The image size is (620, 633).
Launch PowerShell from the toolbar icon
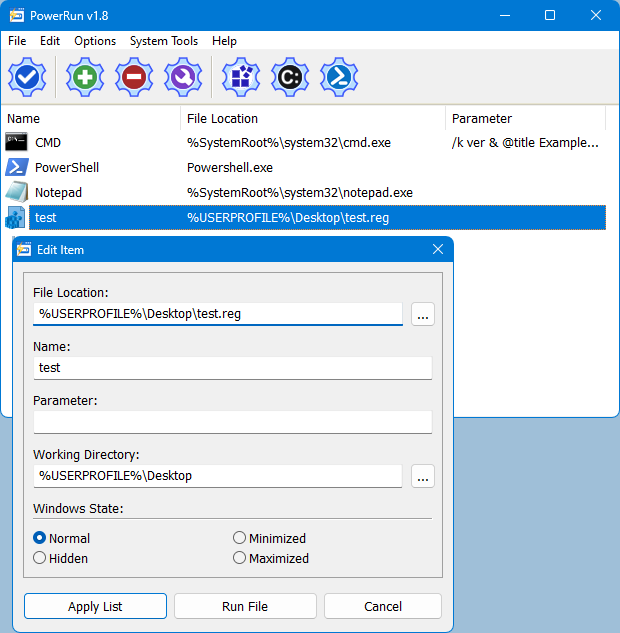coord(339,77)
